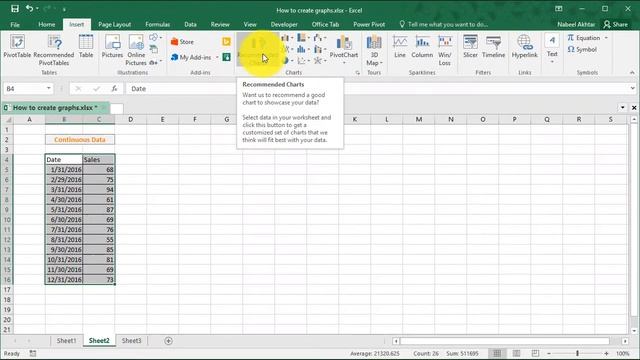Select cell with date 6/30/2016

point(64,220)
